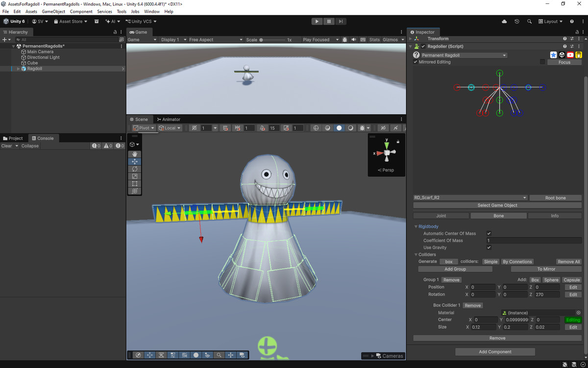588x368 pixels.
Task: Click the Box Collider Size X field
Action: click(483, 327)
